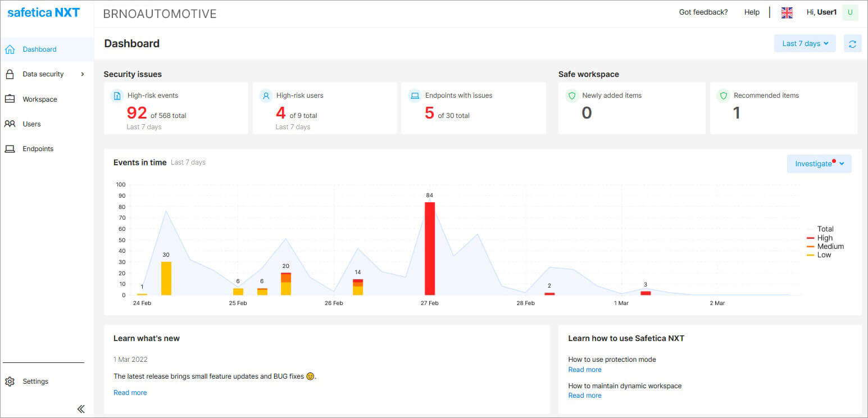The width and height of the screenshot is (868, 418).
Task: Click the Newly added items shield icon
Action: point(572,96)
